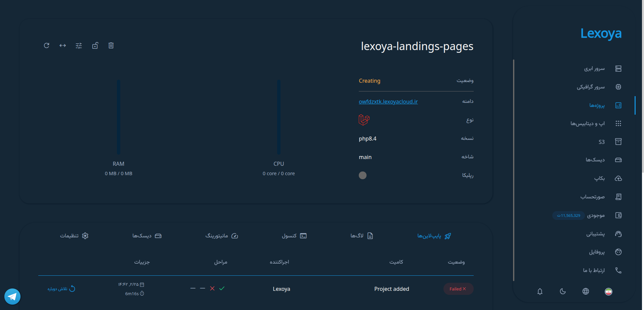Image resolution: width=644 pixels, height=310 pixels.
Task: Toggle dark mode moon icon
Action: [563, 292]
